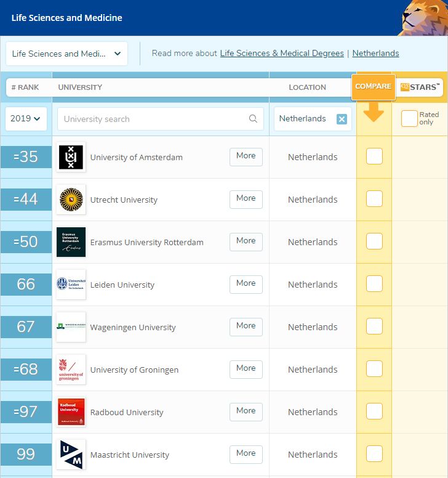Open More for University of Amsterdam
Screen dimensions: 448x478
(246, 157)
